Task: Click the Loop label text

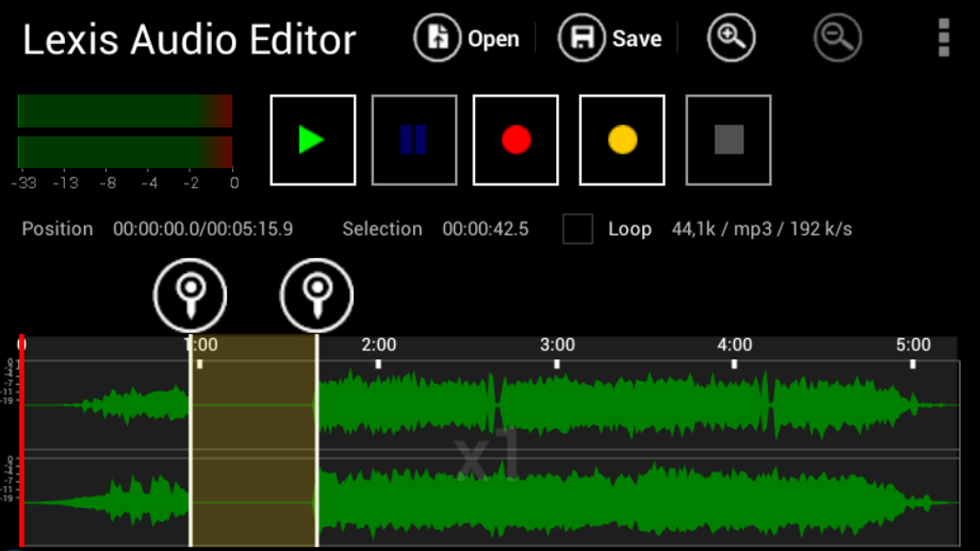Action: 630,229
